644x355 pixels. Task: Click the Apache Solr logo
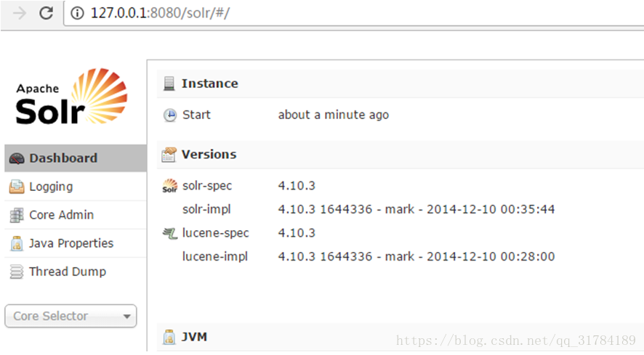pos(71,97)
